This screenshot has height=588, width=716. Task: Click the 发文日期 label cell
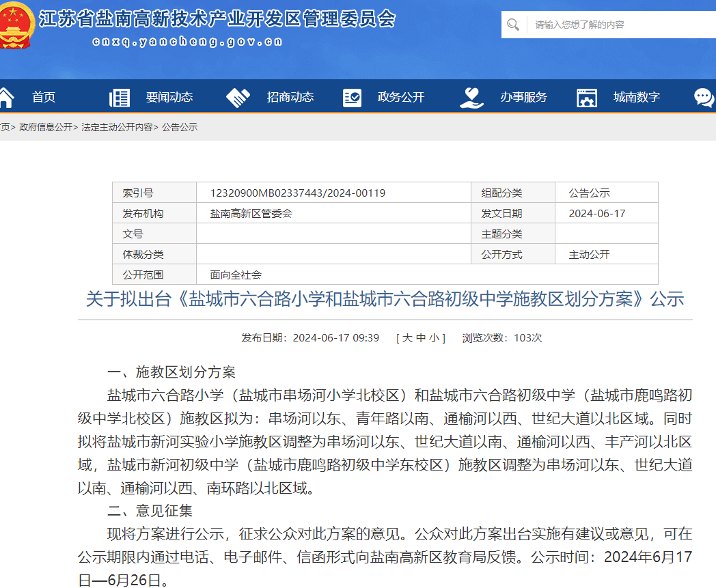513,213
